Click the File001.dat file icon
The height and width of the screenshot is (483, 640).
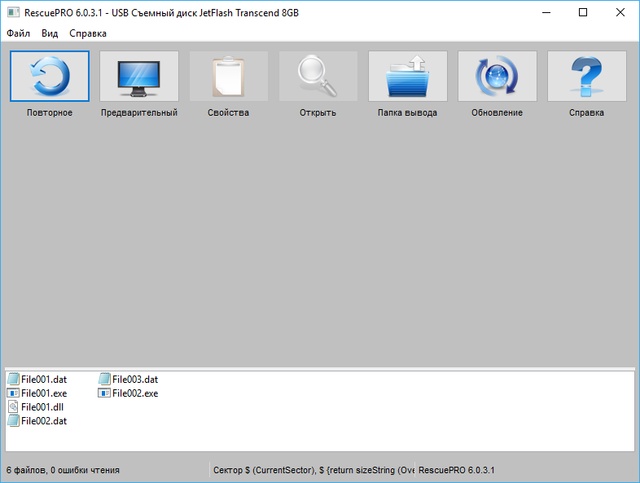tap(13, 379)
